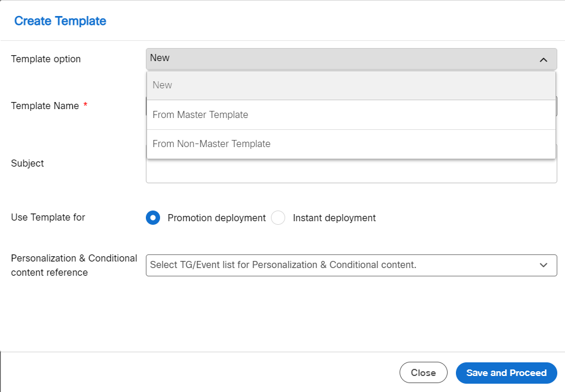The width and height of the screenshot is (565, 392).
Task: Dismiss the dialog with the Close button
Action: tap(423, 372)
